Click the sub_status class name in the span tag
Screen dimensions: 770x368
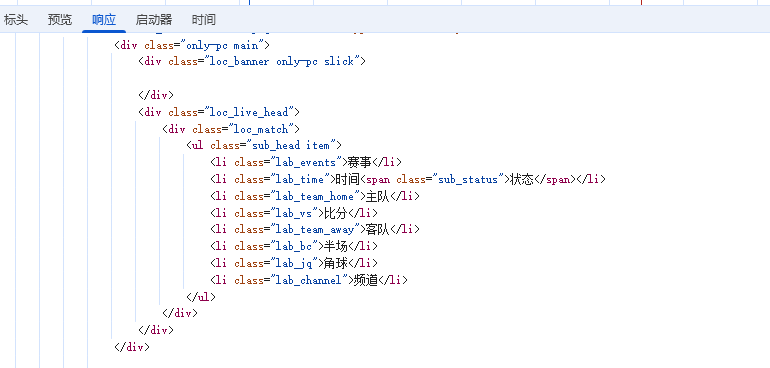468,179
